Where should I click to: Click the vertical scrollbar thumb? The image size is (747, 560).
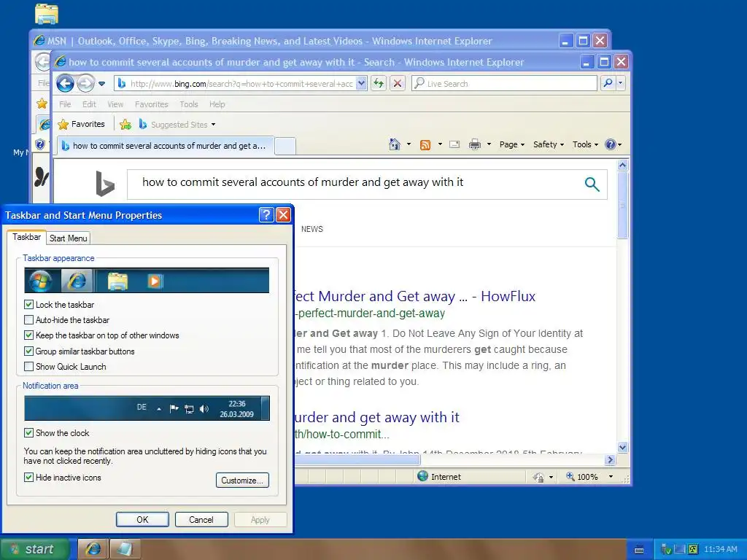(622, 205)
